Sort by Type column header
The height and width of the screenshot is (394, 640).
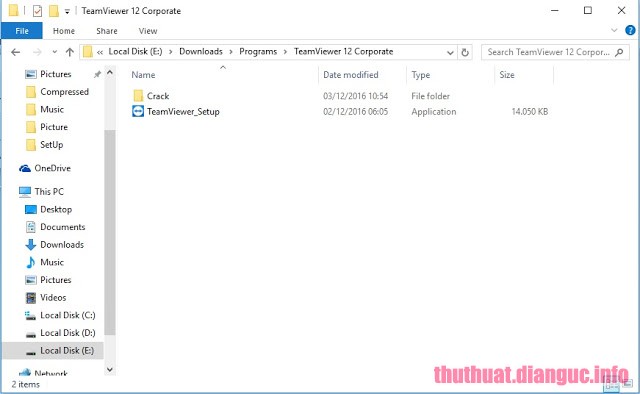[420, 75]
